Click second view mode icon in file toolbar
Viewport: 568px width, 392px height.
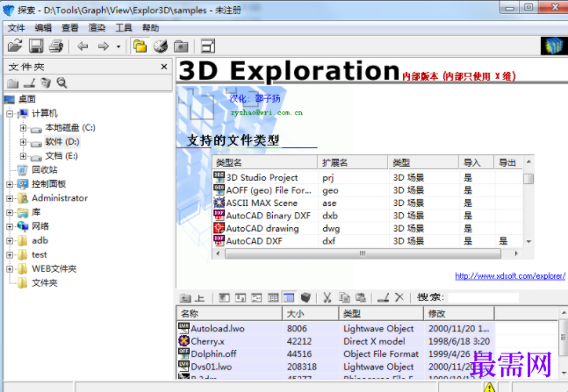pos(241,297)
